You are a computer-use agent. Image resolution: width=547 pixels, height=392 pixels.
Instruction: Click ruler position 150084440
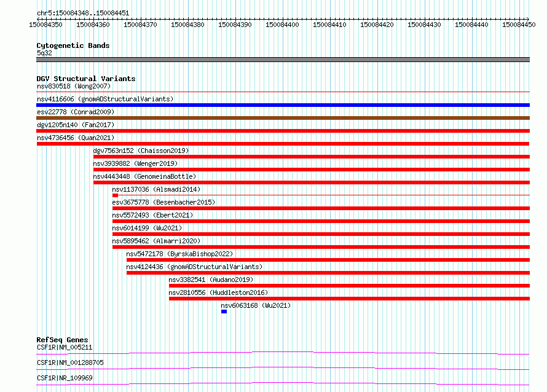point(471,25)
